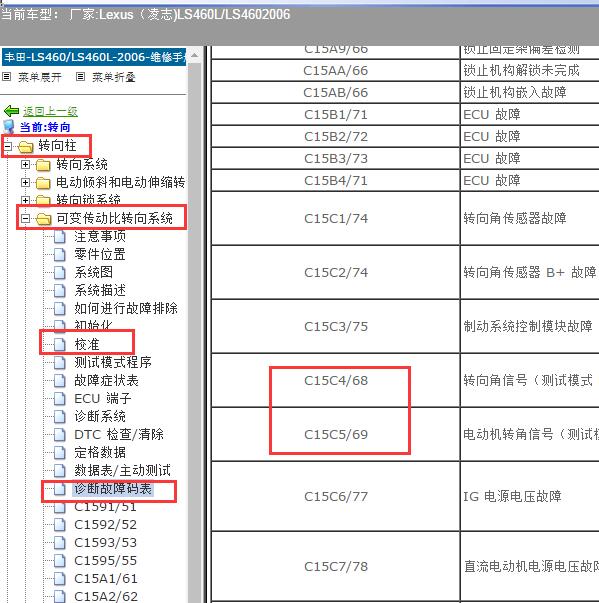The height and width of the screenshot is (603, 599).
Task: Click the 电动倾斜和电动伸缩转 folder icon
Action: point(43,183)
